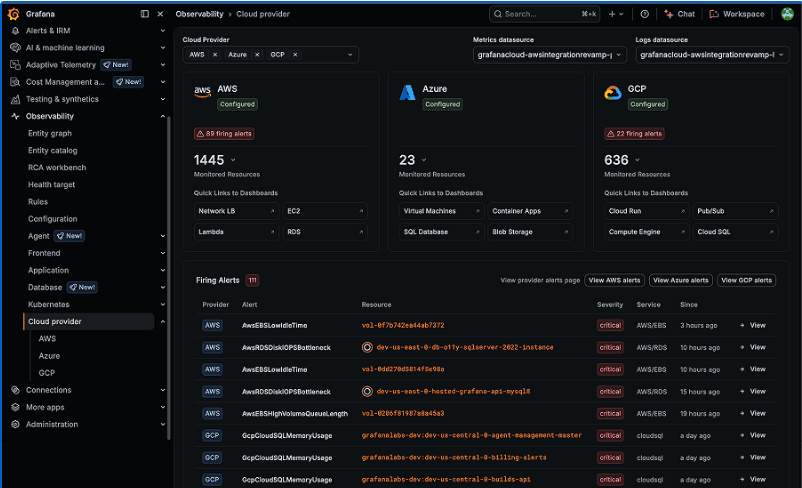
Task: Click the More apps stack icon
Action: point(15,407)
